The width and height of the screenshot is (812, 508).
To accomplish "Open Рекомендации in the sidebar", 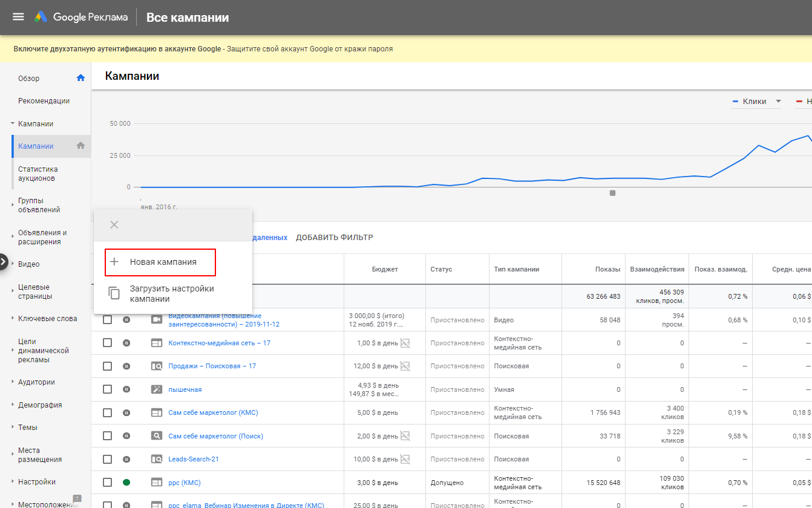I will pos(44,101).
